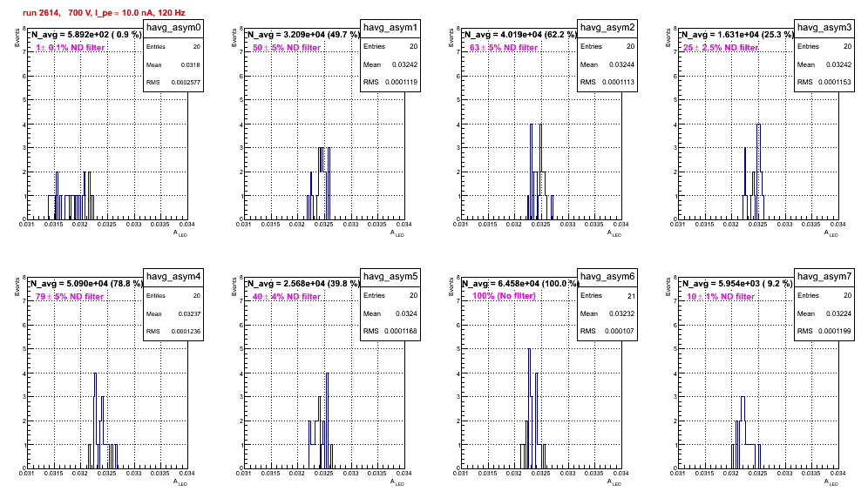Click RMS 0.0001119 in havg_asym1 stats
Image resolution: width=868 pixels, height=498 pixels.
tap(390, 83)
